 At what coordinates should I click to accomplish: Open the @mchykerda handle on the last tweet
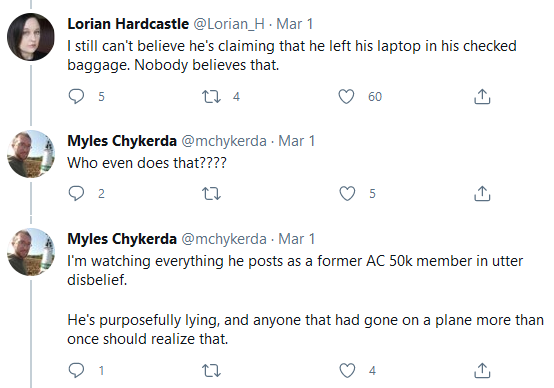224,239
